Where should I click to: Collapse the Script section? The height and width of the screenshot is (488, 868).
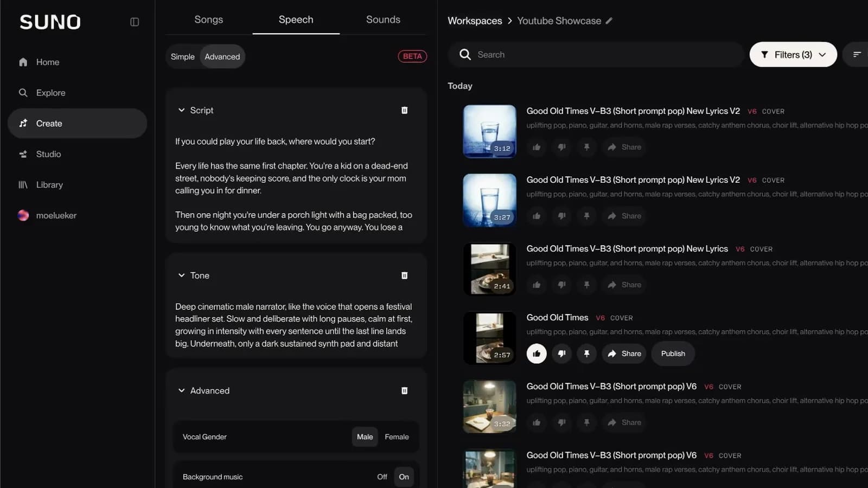182,110
